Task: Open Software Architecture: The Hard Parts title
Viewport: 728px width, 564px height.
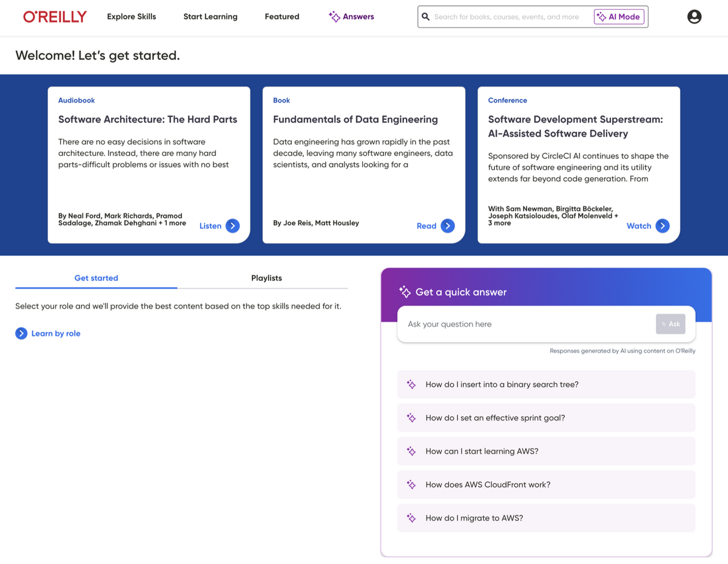Action: coord(147,119)
